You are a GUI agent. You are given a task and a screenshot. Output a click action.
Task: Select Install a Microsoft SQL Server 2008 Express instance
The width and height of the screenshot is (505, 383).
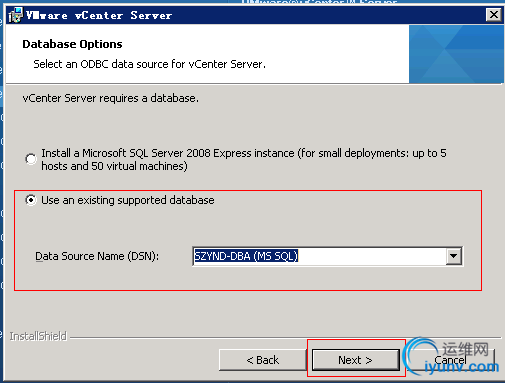pos(31,159)
